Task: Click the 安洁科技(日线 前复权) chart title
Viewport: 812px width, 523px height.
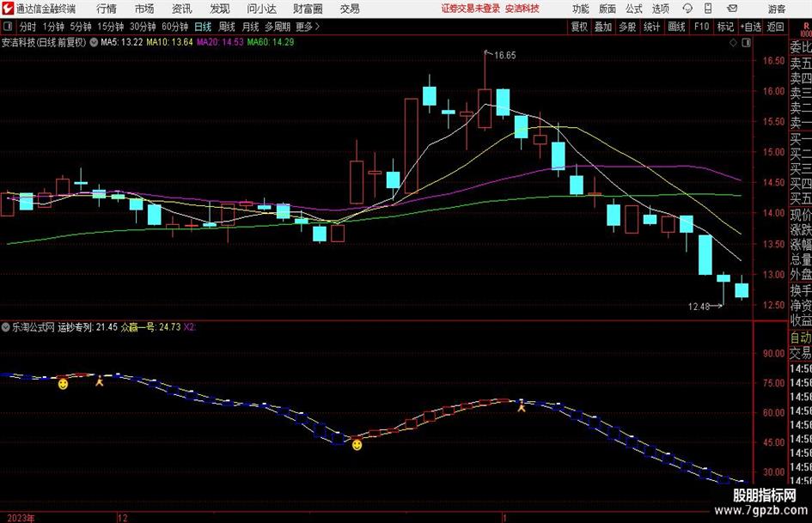Action: [x=44, y=42]
